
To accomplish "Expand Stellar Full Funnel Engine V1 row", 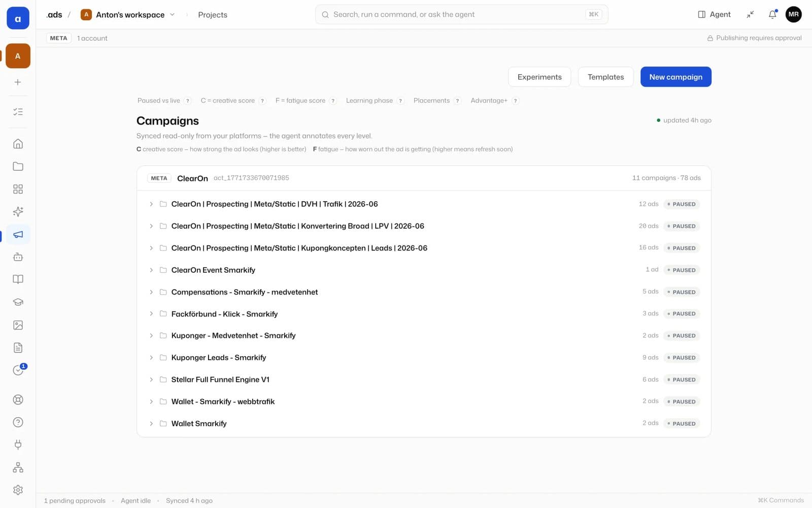I will click(151, 379).
